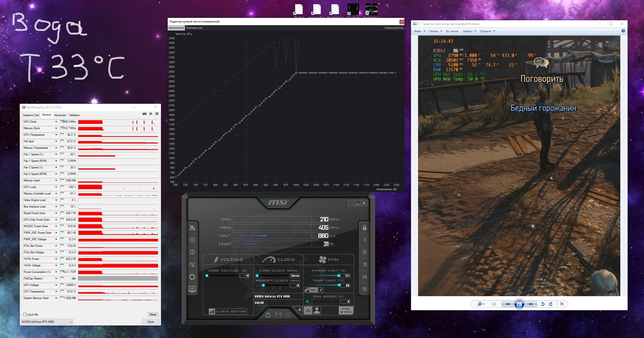Screen dimensions: 644x338
Task: Expand the GPU Clock sensor dropdown
Action: pos(56,122)
